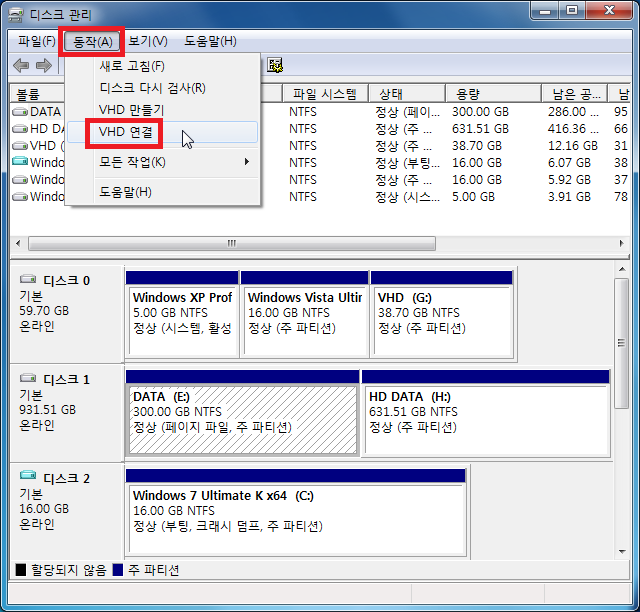Click the volume list horizontal scrollbar thumb
The height and width of the screenshot is (612, 640).
[x=232, y=244]
